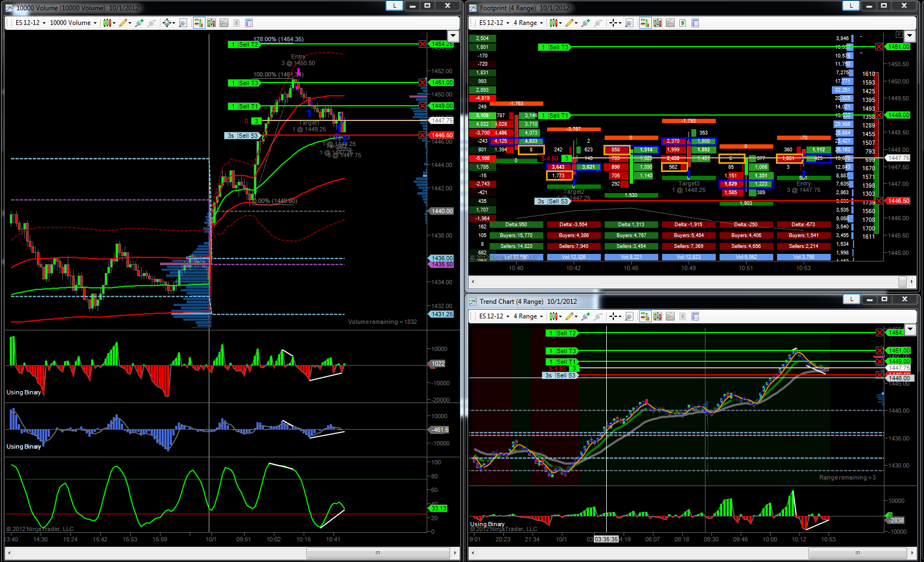
Task: Expand corner arrow dropdown on Volume chart
Action: tap(453, 36)
